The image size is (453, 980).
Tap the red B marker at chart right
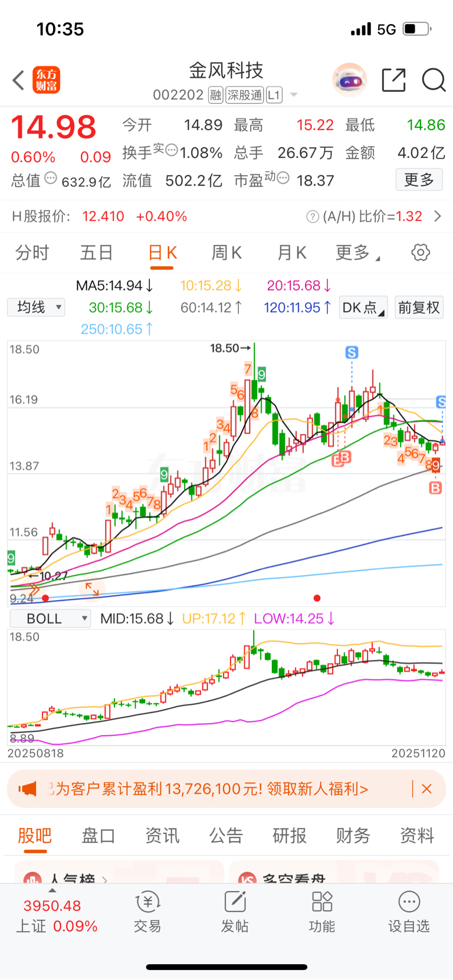click(x=435, y=487)
